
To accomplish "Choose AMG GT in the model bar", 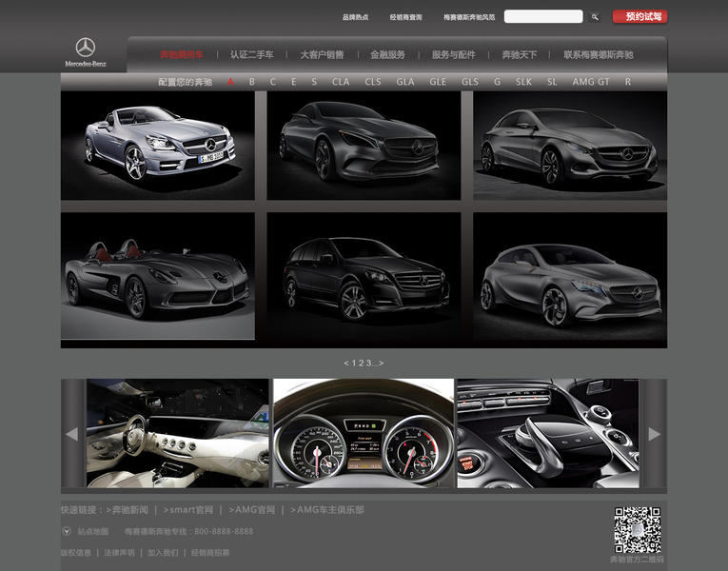I will pos(591,82).
